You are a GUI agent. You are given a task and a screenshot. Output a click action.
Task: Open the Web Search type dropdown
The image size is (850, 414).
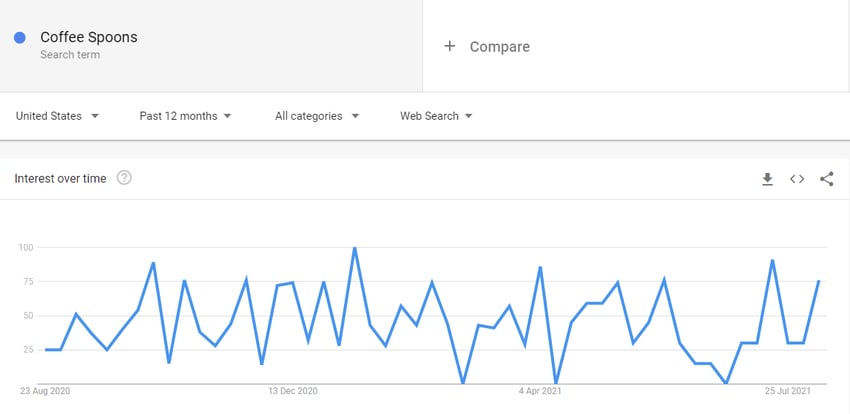436,116
